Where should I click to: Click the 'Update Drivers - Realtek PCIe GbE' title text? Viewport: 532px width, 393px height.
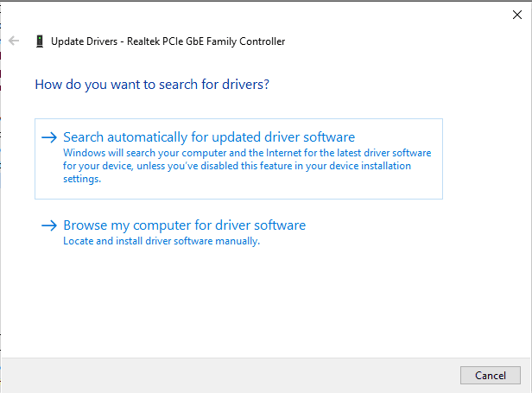(168, 41)
